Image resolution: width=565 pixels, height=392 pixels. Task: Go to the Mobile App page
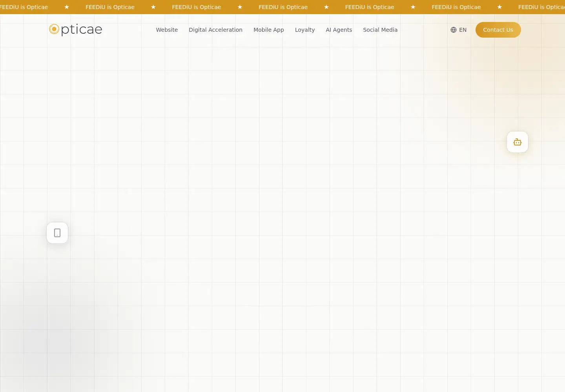point(269,30)
